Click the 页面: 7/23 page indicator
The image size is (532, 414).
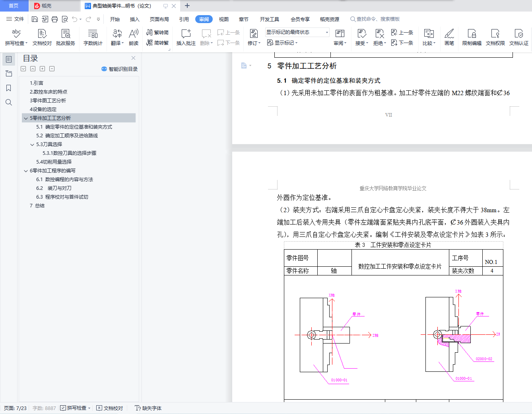click(x=16, y=408)
